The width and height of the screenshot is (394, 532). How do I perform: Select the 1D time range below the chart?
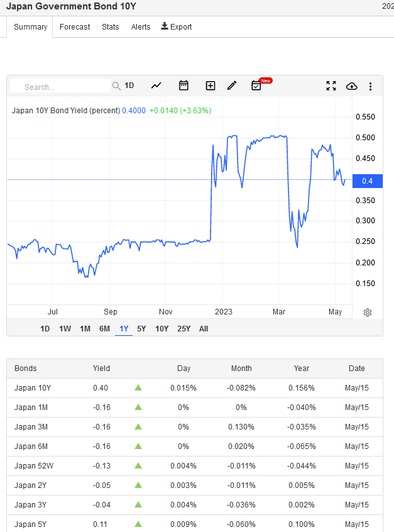(45, 329)
